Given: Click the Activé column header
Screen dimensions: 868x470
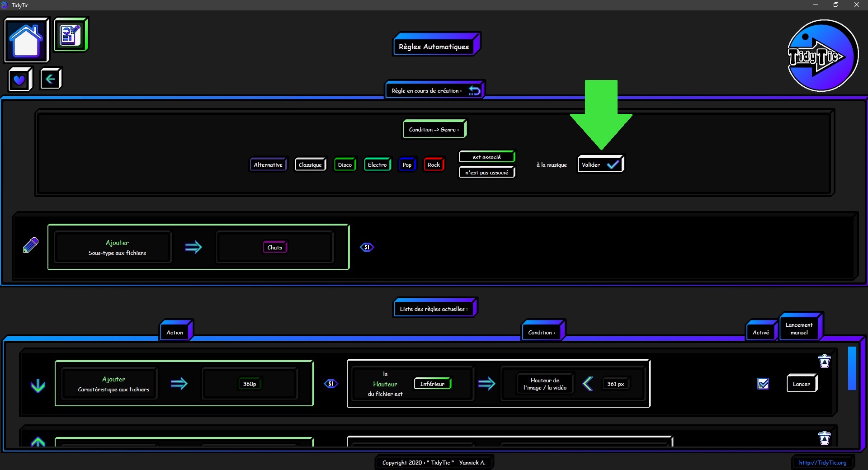Looking at the screenshot, I should [761, 331].
